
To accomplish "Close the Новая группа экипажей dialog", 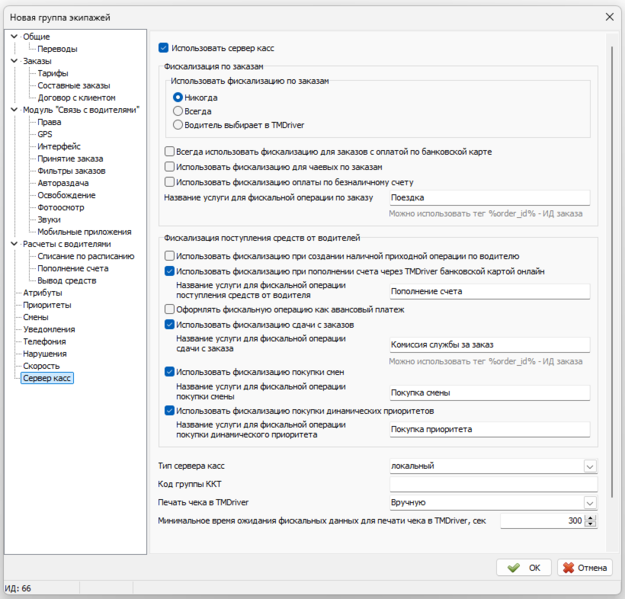I will (609, 17).
